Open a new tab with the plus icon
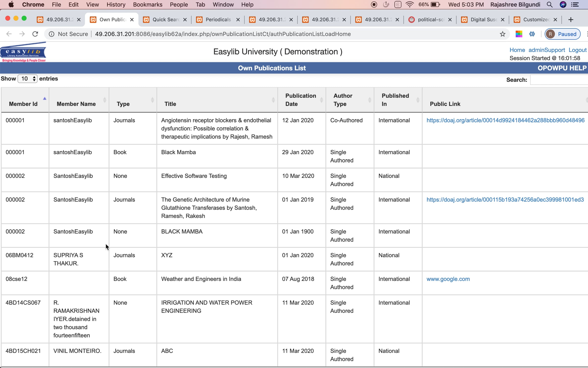Image resolution: width=588 pixels, height=368 pixels. pos(571,20)
